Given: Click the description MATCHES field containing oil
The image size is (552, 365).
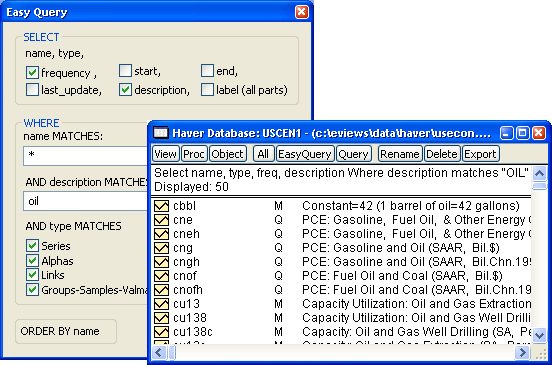Looking at the screenshot, I should point(86,201).
